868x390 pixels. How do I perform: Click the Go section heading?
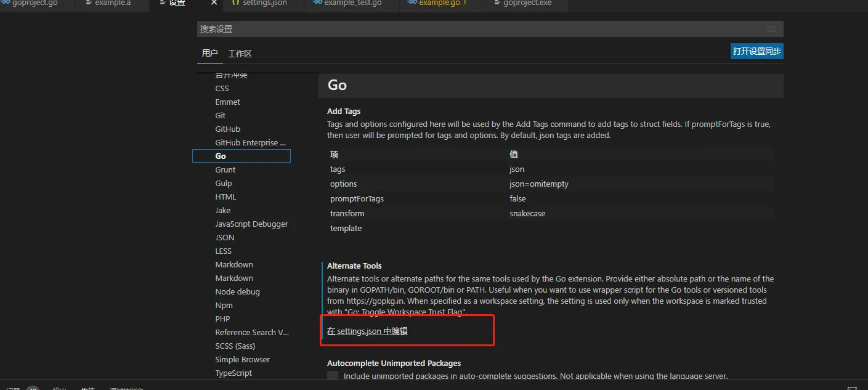[337, 86]
